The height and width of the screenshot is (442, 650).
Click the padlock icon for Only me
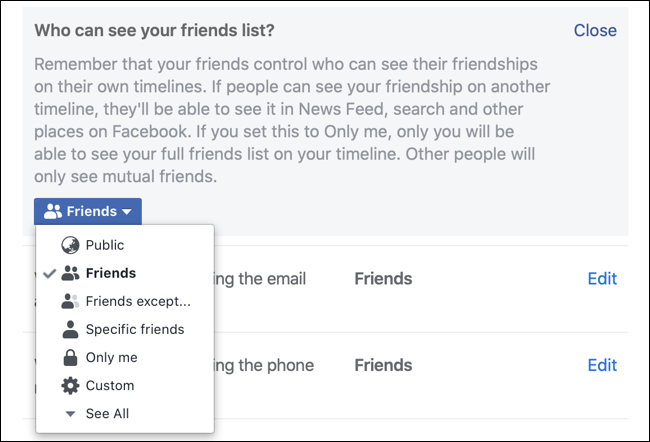(70, 357)
